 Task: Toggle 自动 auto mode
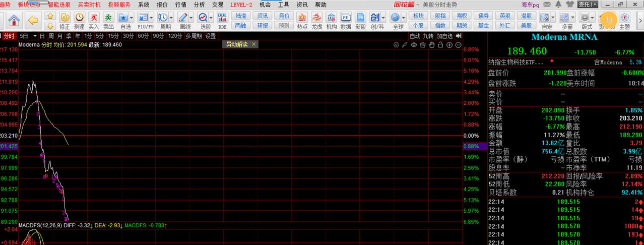point(415,36)
